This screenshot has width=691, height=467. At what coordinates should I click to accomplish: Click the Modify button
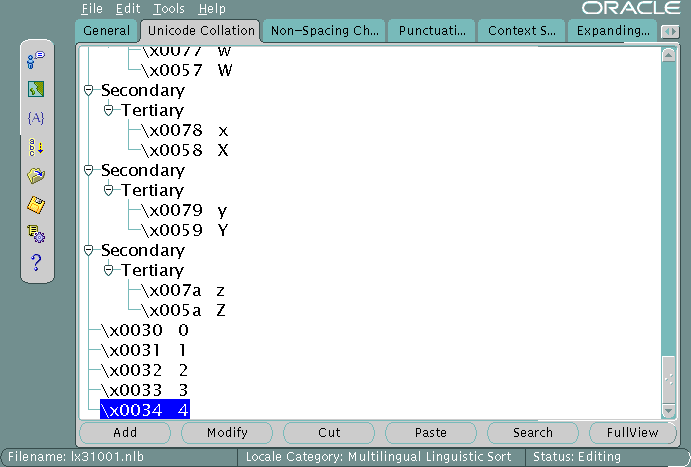[x=227, y=433]
